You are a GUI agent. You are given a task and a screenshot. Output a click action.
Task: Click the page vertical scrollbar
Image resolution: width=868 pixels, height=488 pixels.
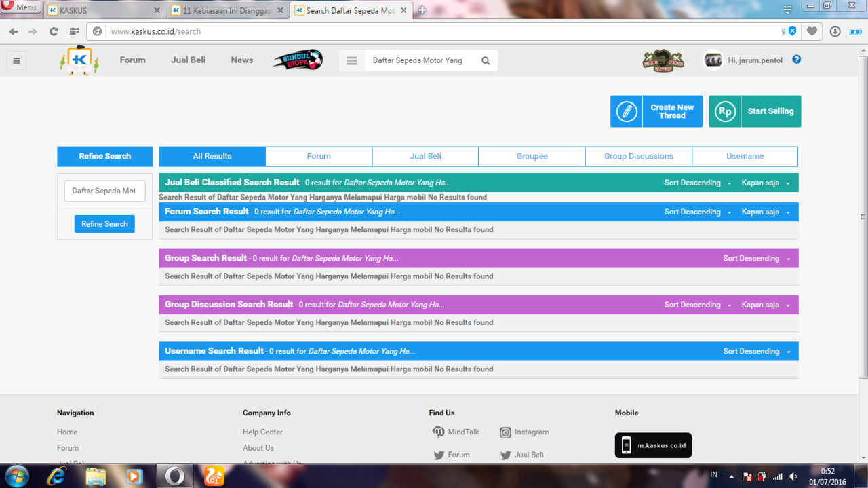(863, 217)
